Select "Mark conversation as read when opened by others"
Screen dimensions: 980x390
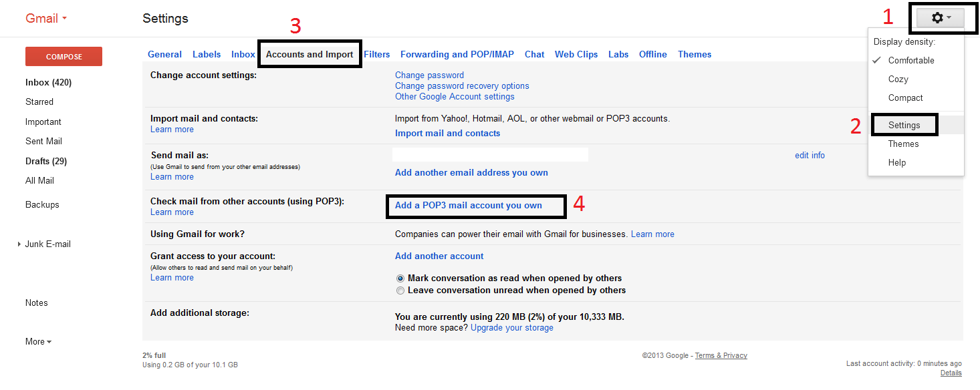400,278
